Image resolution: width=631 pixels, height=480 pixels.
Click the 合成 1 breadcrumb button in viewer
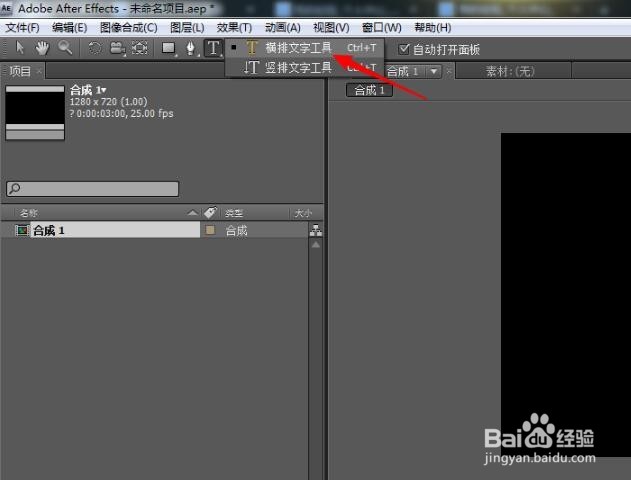click(369, 90)
